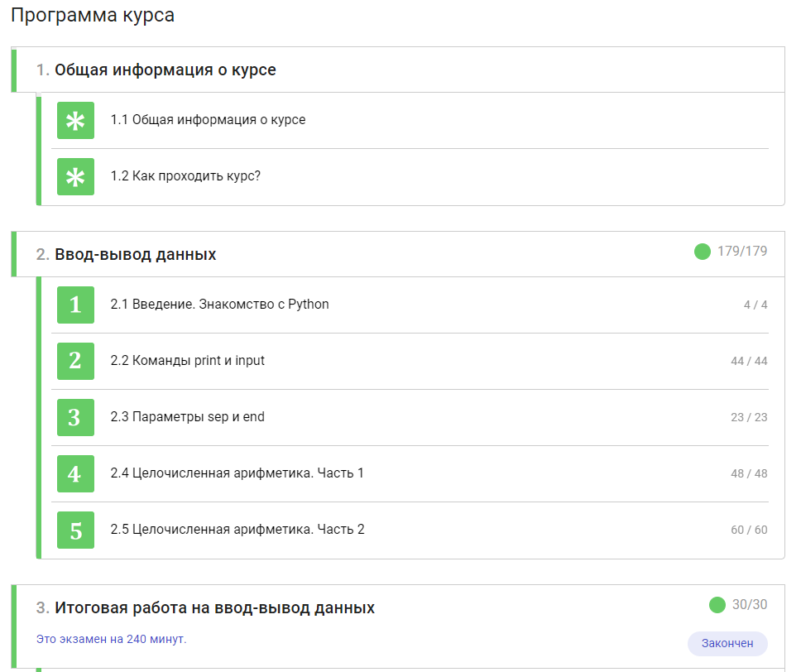The width and height of the screenshot is (801, 672).
Task: Collapse section 2 Ввод-вывод данных
Action: [x=136, y=255]
